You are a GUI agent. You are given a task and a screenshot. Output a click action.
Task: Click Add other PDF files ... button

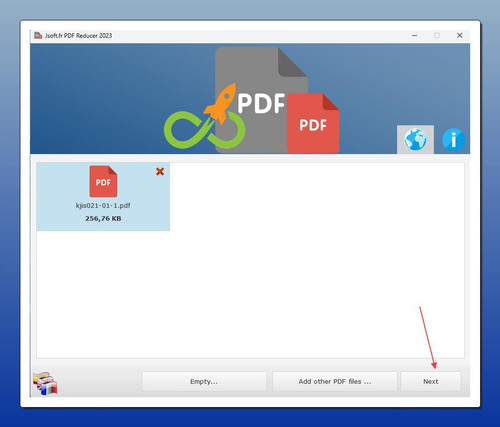(x=335, y=381)
